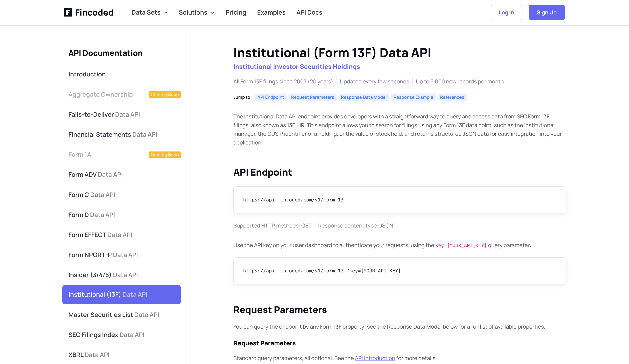This screenshot has width=629, height=364.
Task: Click the main Institutional (Form 13F) Data API heading
Action: click(332, 53)
